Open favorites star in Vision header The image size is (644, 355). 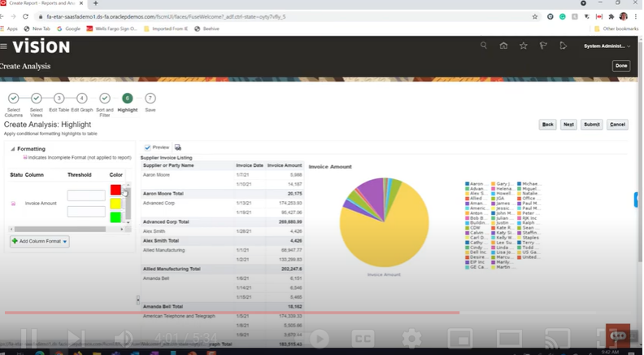click(x=524, y=46)
